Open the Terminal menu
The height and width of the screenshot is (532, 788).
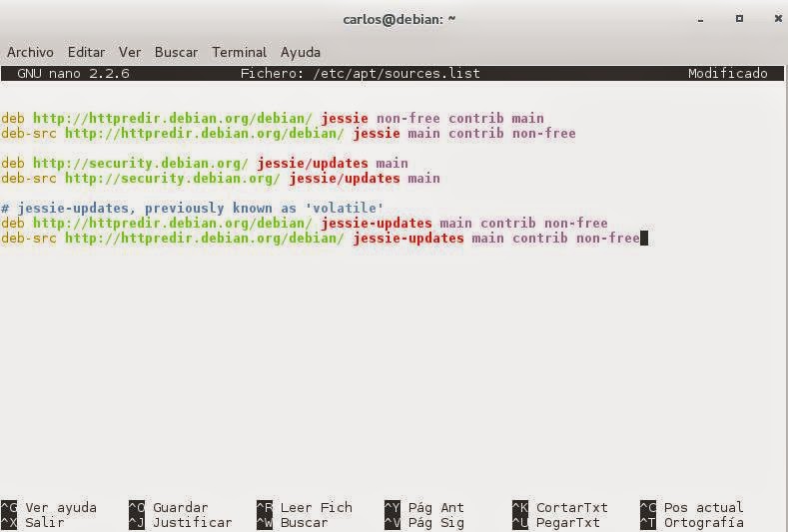[240, 52]
